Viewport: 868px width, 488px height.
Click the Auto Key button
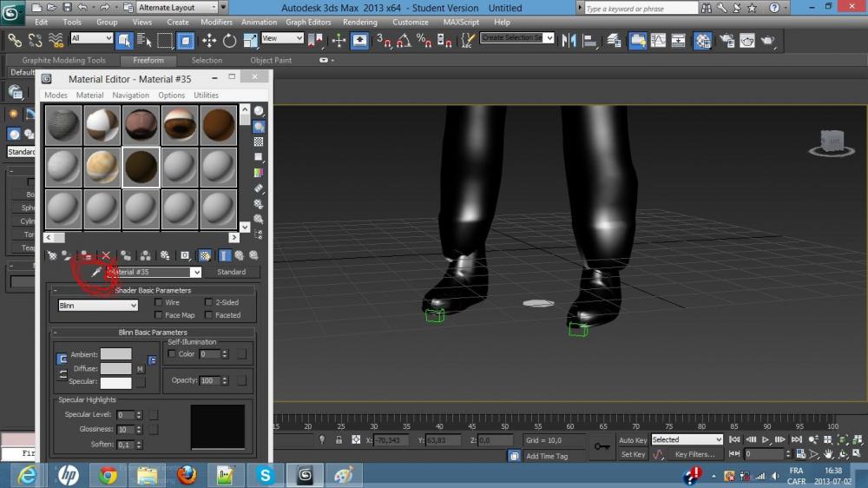pos(633,440)
